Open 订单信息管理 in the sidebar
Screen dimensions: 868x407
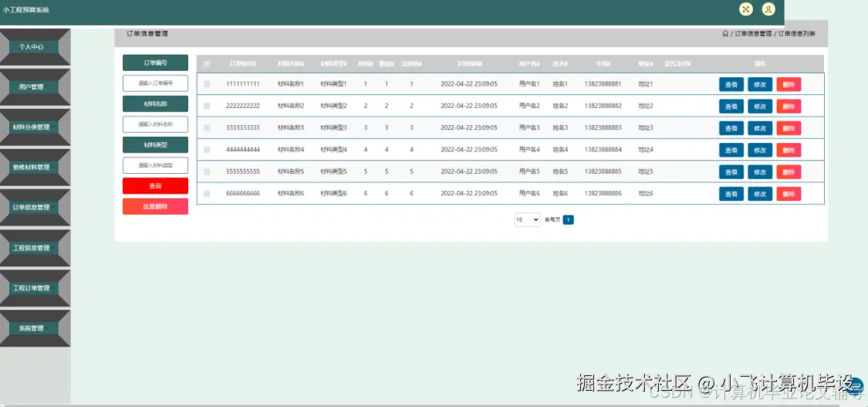point(34,208)
